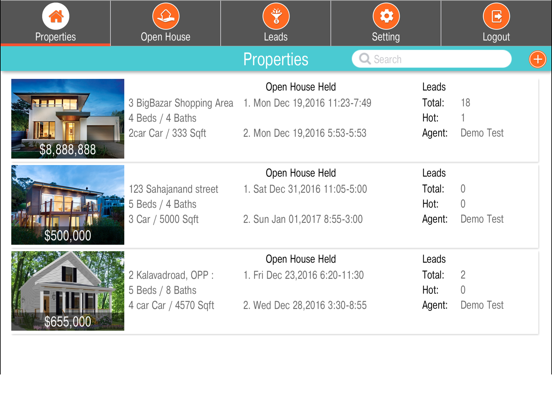Switch to the Properties tab label
The width and height of the screenshot is (552, 414).
point(56,37)
